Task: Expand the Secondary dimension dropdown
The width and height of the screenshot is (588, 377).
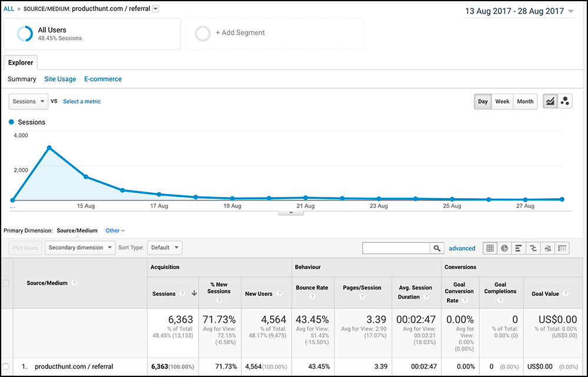Action: 80,248
